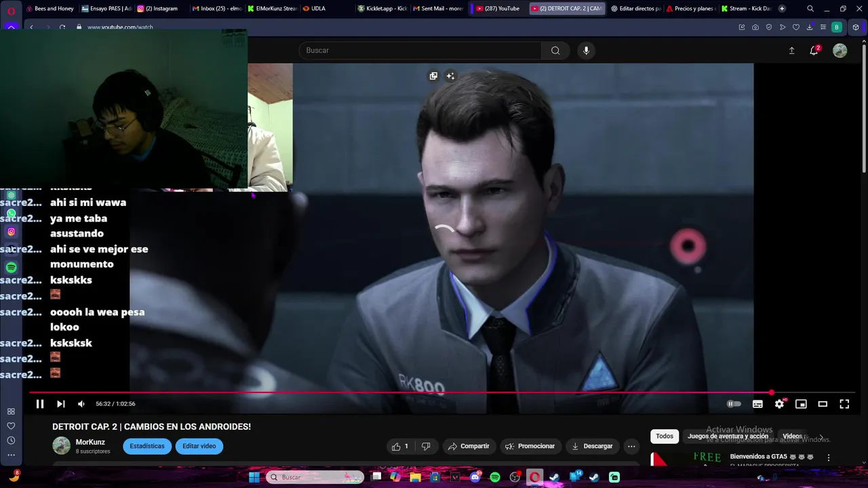The height and width of the screenshot is (488, 868).
Task: Toggle the autoplay switch
Action: (734, 404)
